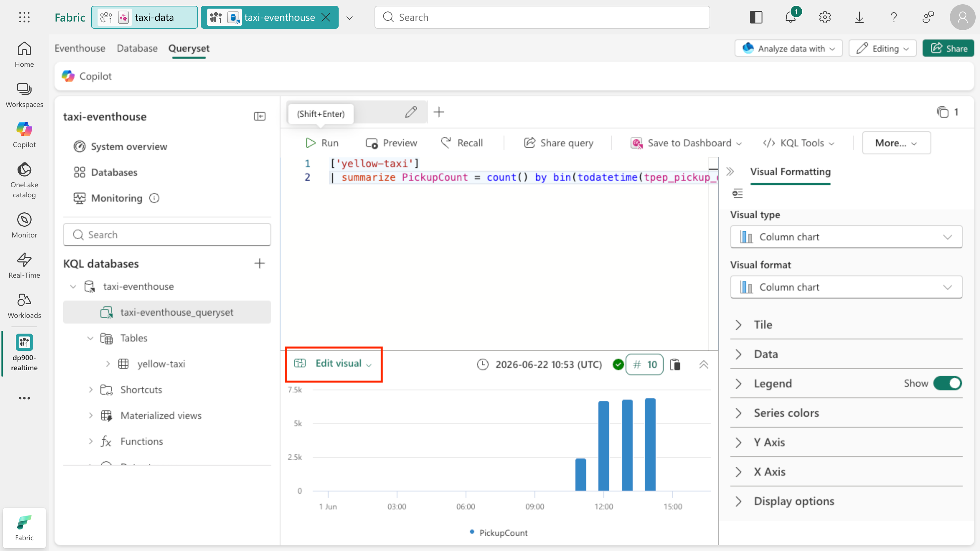Open OneLake catalog
The height and width of the screenshot is (551, 980).
coord(24,180)
